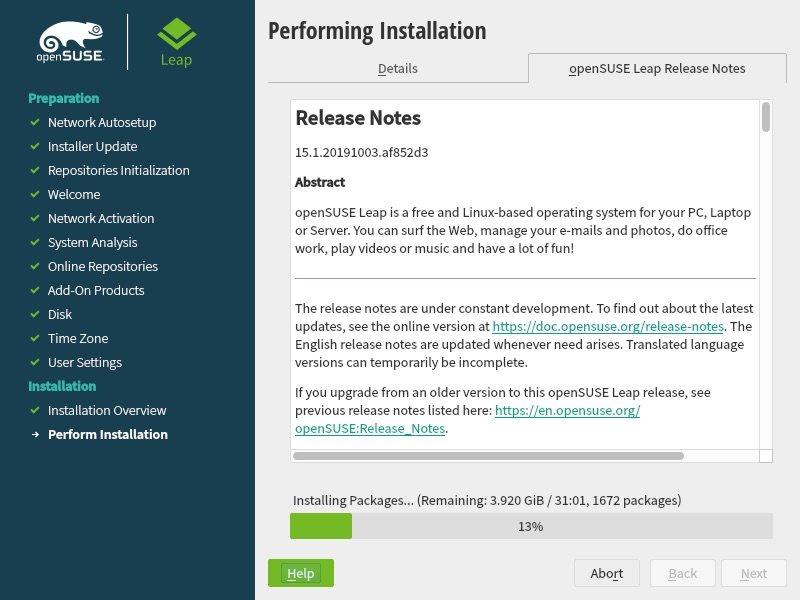Click the Preparation section heading
The width and height of the screenshot is (800, 600).
pyautogui.click(x=64, y=98)
